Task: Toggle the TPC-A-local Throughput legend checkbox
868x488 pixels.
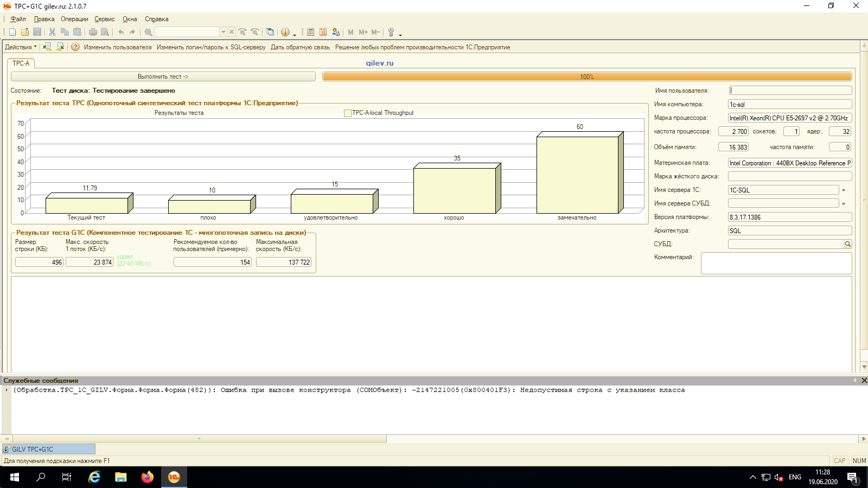Action: coord(348,113)
